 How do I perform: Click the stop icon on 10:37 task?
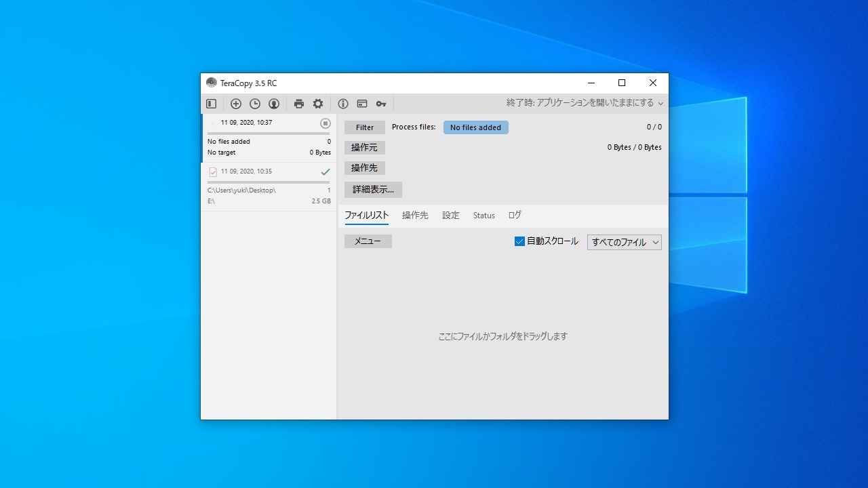pyautogui.click(x=325, y=123)
